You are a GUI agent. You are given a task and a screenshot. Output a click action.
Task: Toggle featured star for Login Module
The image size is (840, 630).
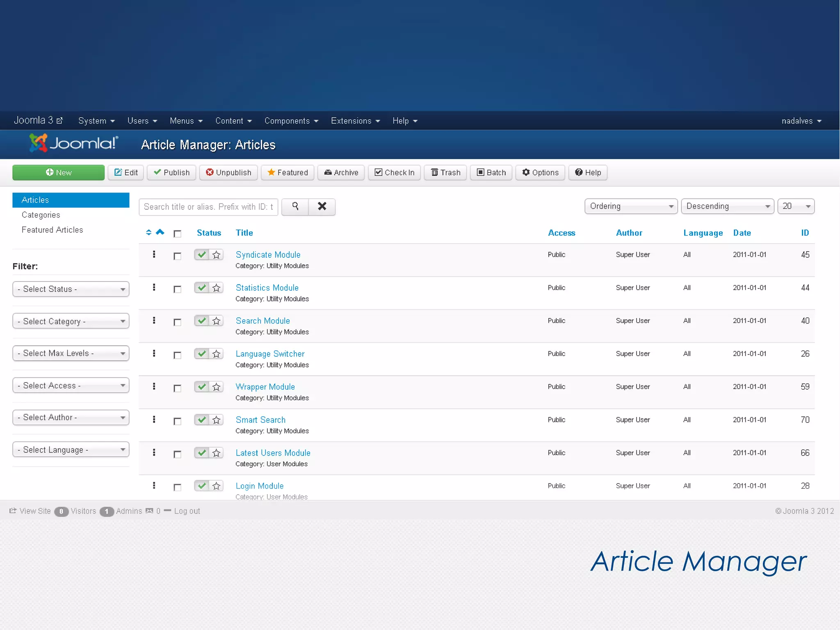(217, 486)
